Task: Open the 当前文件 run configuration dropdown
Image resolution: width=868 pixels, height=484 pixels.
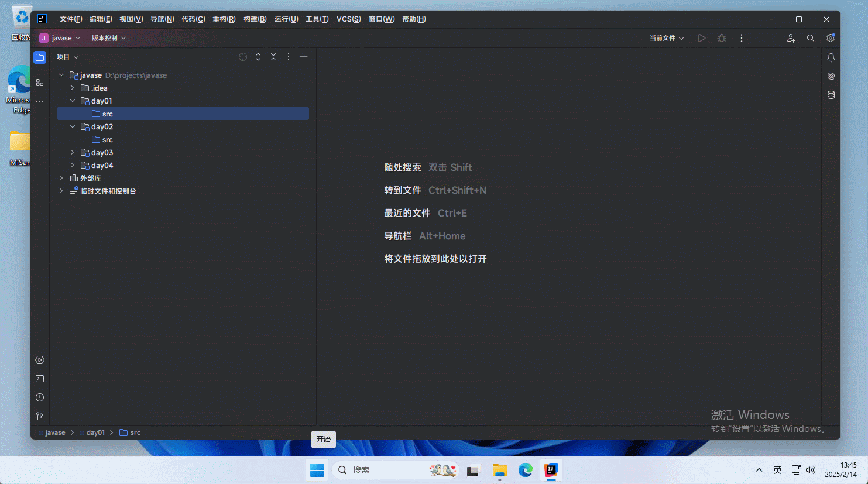Action: (x=667, y=38)
